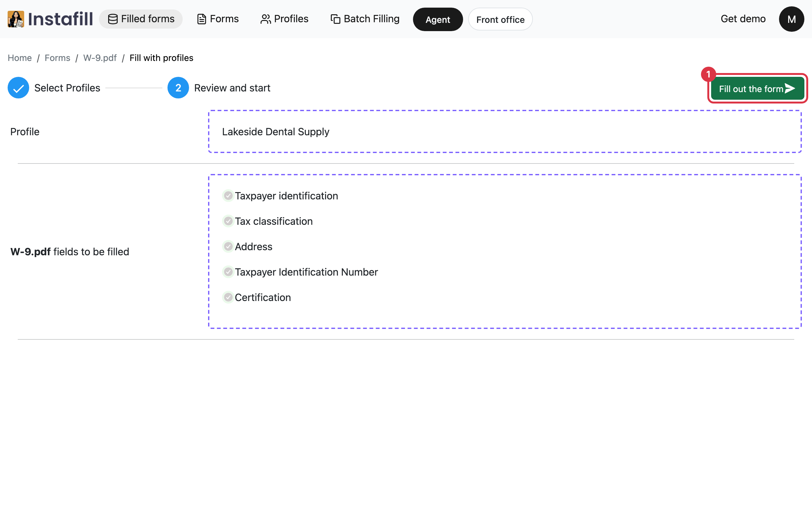Click the Tax classification check icon
Viewport: 812px width, 508px height.
pyautogui.click(x=228, y=221)
